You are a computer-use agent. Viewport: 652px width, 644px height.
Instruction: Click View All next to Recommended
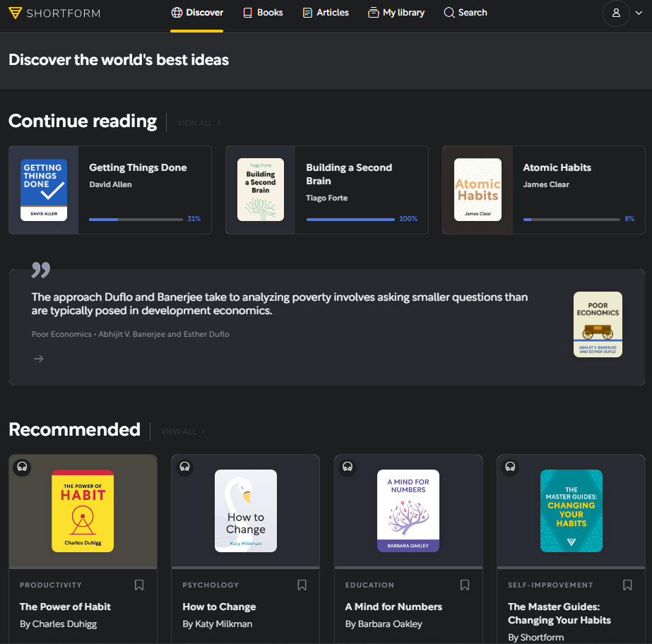click(183, 431)
